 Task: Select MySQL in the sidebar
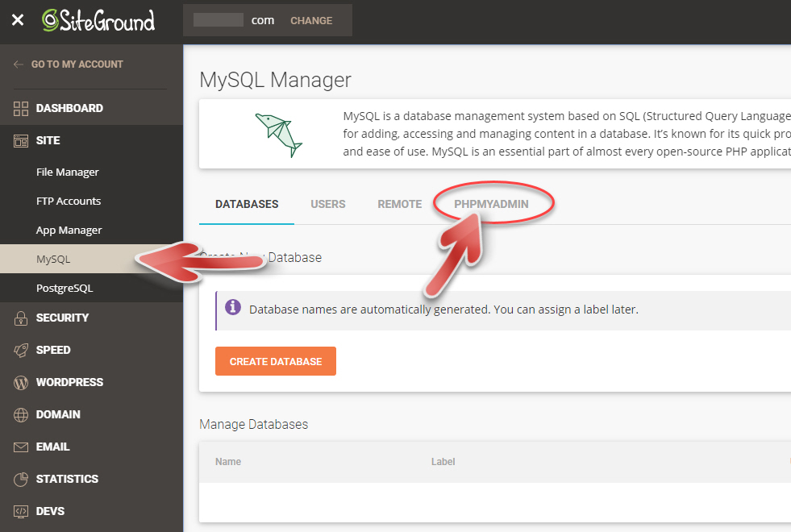click(53, 260)
